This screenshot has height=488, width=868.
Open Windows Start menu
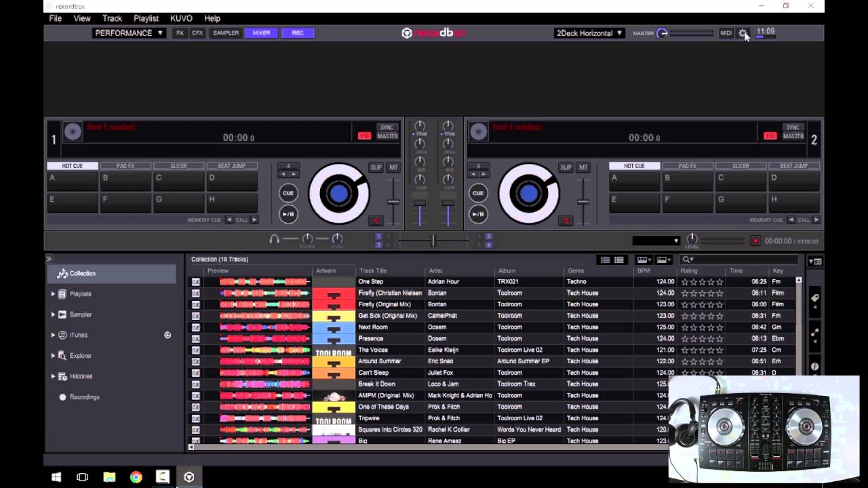pos(56,477)
